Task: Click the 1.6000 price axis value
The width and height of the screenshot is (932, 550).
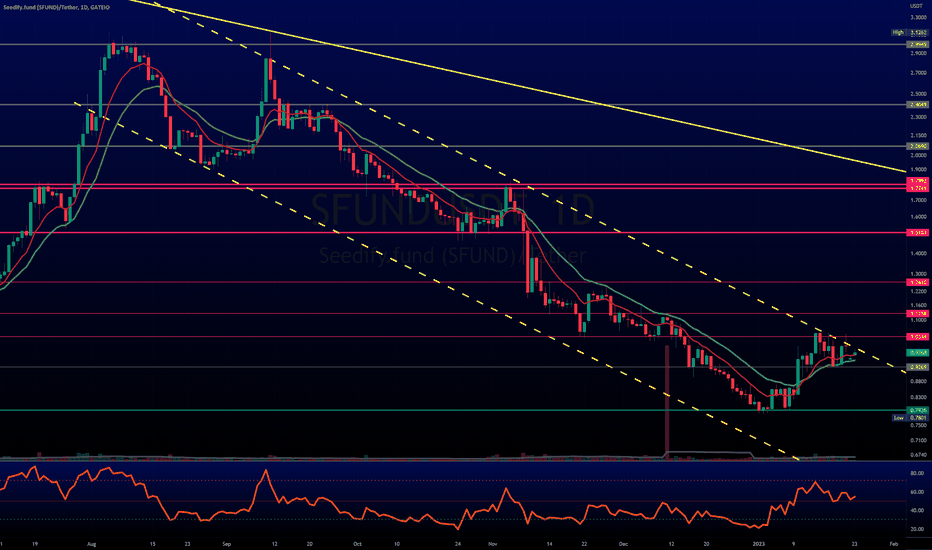Action: [918, 217]
